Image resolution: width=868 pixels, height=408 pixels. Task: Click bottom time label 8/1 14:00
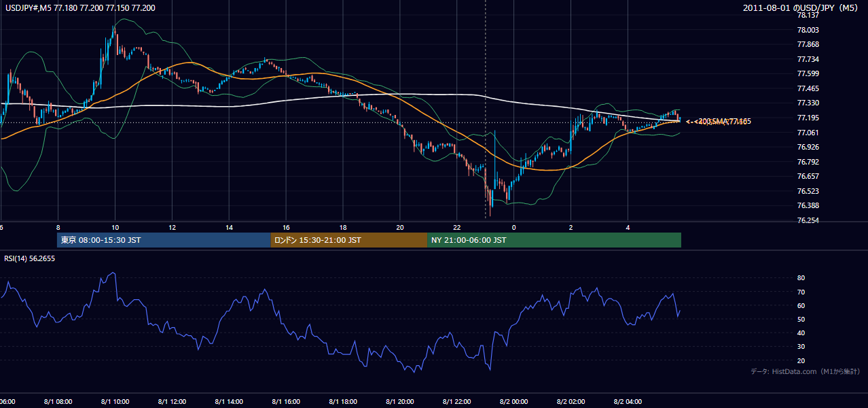click(x=229, y=402)
